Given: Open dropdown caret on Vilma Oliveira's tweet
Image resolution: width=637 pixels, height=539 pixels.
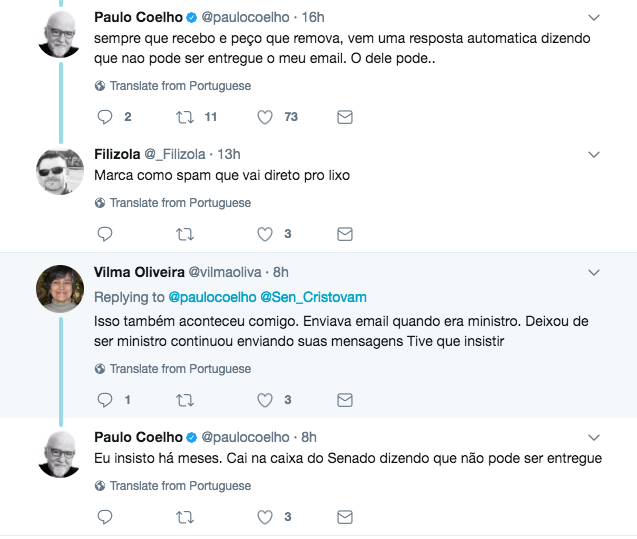Looking at the screenshot, I should [593, 272].
